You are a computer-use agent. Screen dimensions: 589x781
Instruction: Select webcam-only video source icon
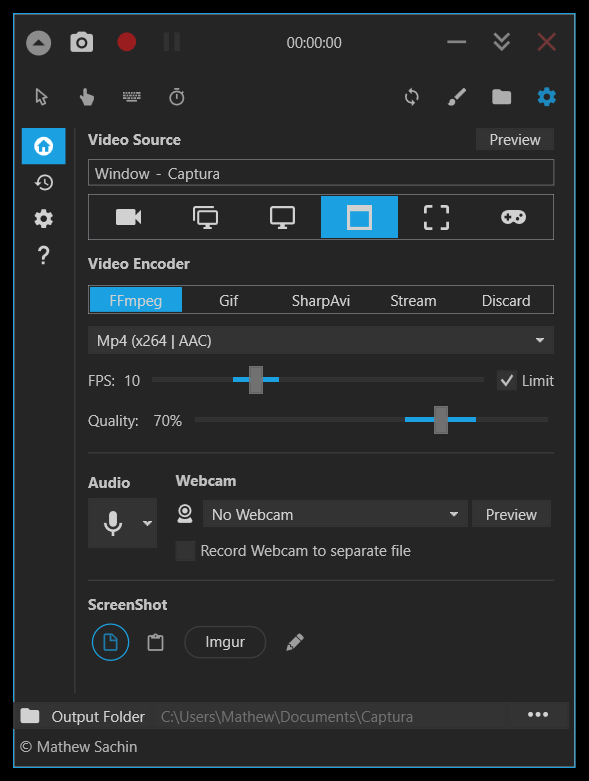(x=128, y=217)
